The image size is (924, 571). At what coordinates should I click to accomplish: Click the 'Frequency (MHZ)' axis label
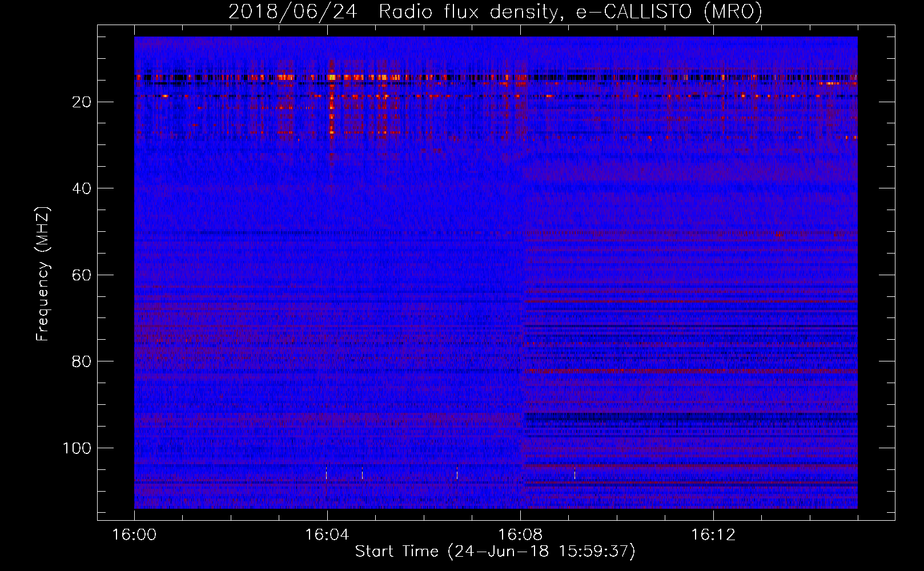click(x=43, y=274)
